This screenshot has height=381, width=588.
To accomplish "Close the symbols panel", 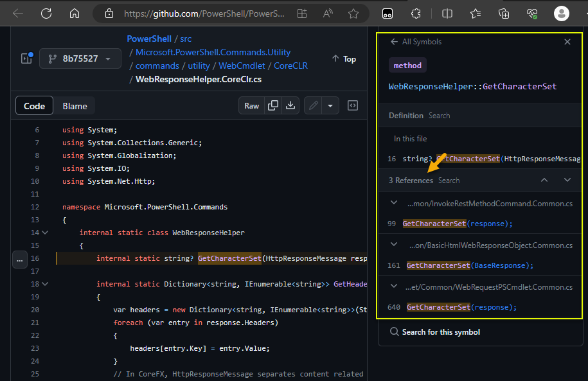I will pyautogui.click(x=567, y=42).
